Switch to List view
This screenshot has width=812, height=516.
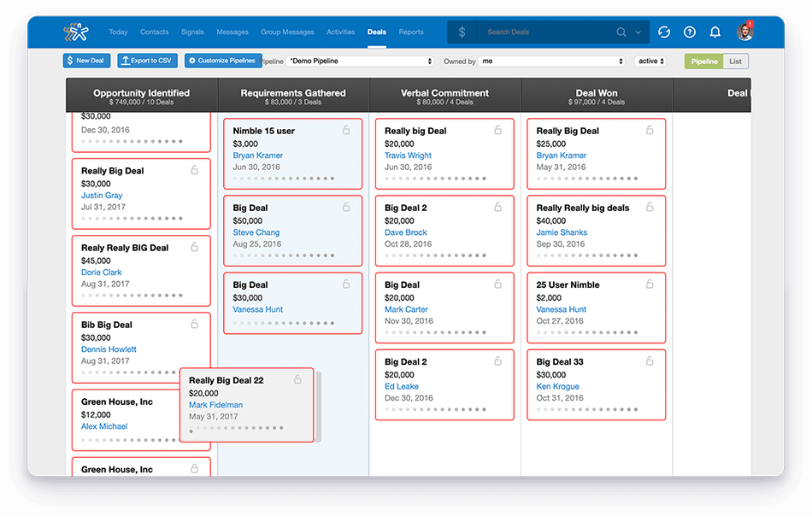(735, 62)
